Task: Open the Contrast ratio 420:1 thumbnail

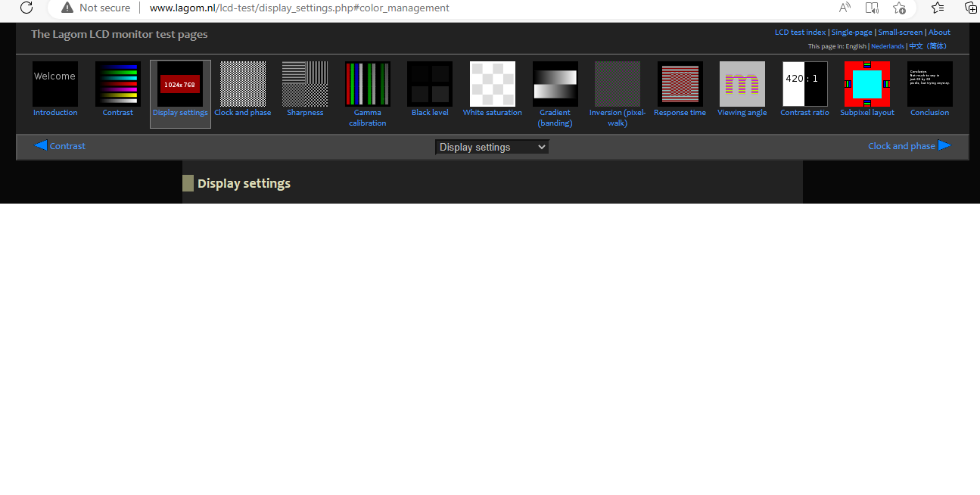Action: coord(805,84)
